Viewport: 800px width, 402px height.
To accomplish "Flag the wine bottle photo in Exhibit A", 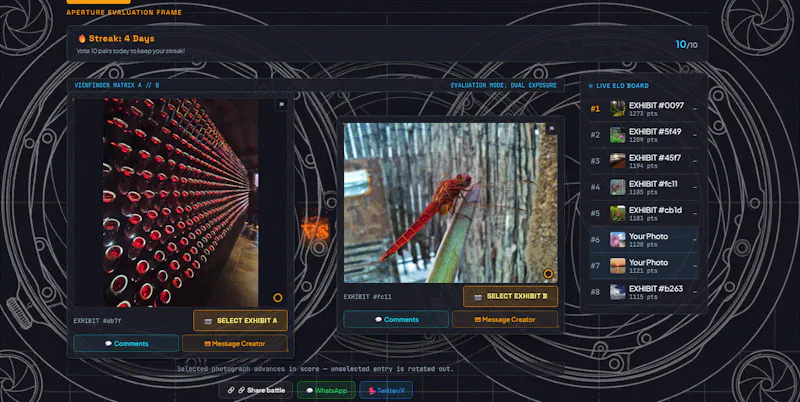I will point(281,105).
